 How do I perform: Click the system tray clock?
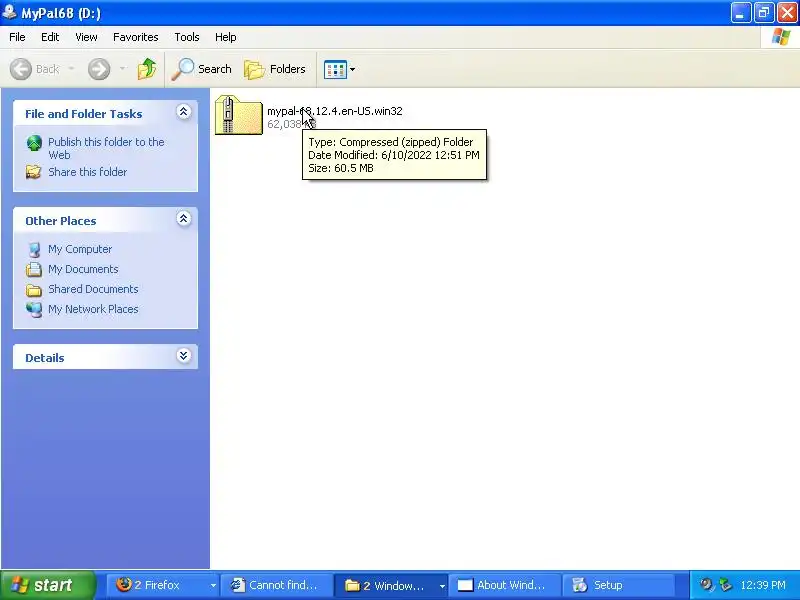763,585
